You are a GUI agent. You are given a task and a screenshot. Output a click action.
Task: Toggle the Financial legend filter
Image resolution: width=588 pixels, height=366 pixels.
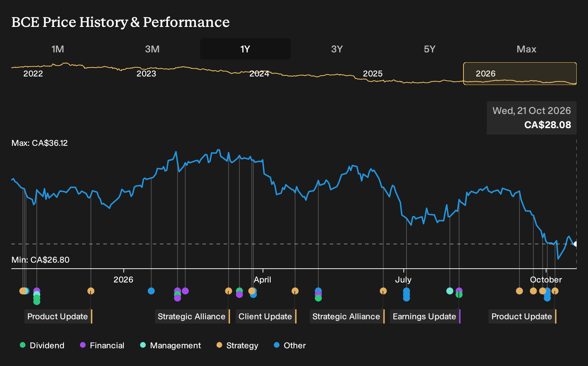click(x=102, y=345)
